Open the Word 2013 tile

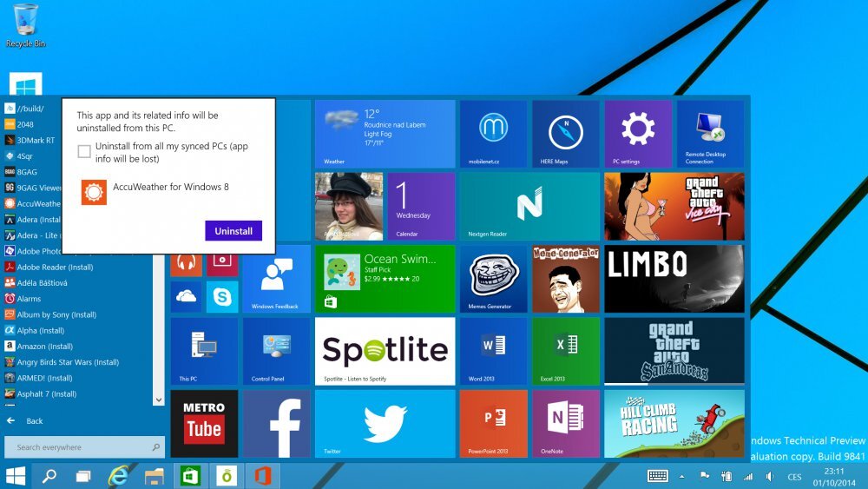(x=493, y=351)
